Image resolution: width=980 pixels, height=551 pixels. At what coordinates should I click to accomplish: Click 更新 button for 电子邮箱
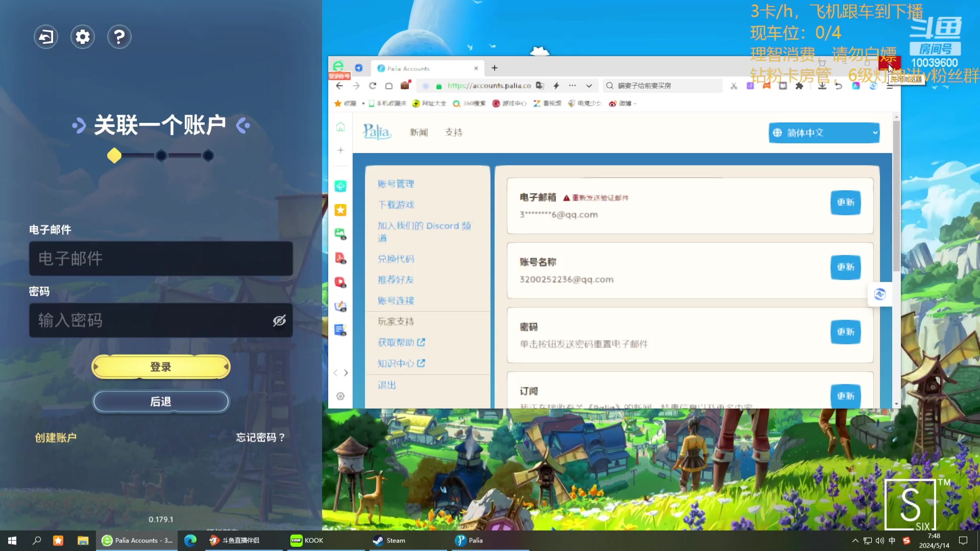coord(845,203)
